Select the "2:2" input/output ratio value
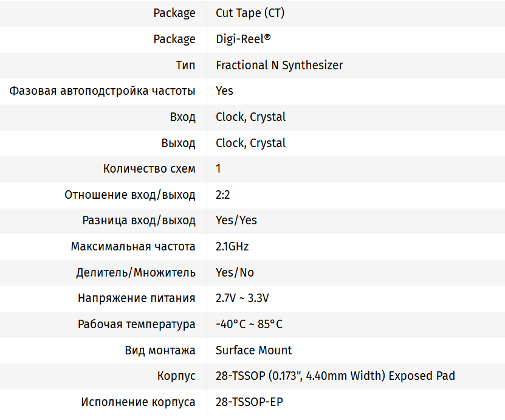 pos(222,195)
